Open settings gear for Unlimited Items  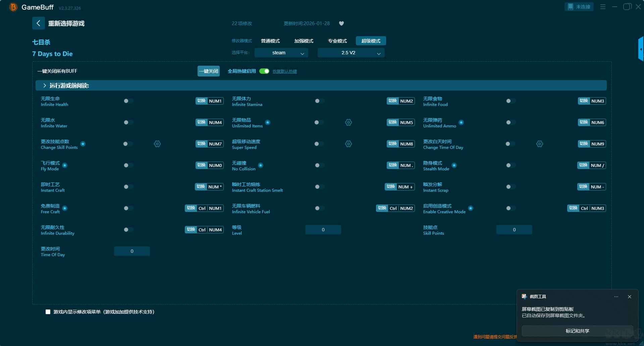click(x=348, y=122)
